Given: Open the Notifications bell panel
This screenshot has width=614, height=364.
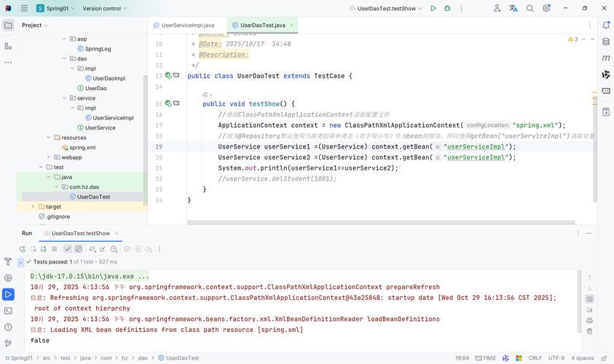Looking at the screenshot, I should click(x=605, y=24).
